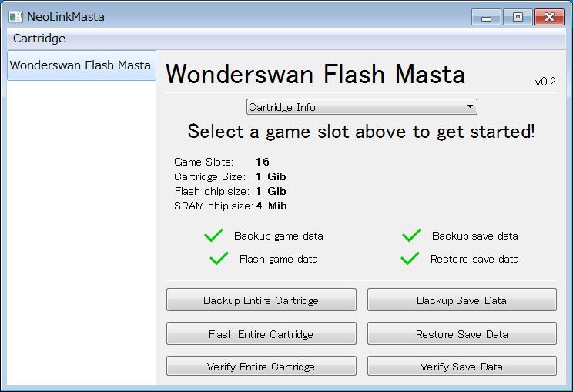Click the SRAM chip size value 4 Mib
The width and height of the screenshot is (573, 392).
(272, 206)
